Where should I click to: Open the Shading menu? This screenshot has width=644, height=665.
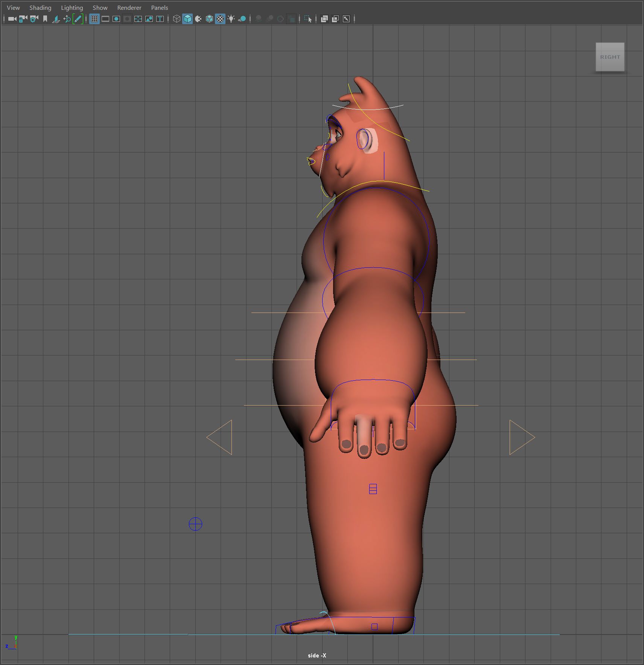coord(40,8)
